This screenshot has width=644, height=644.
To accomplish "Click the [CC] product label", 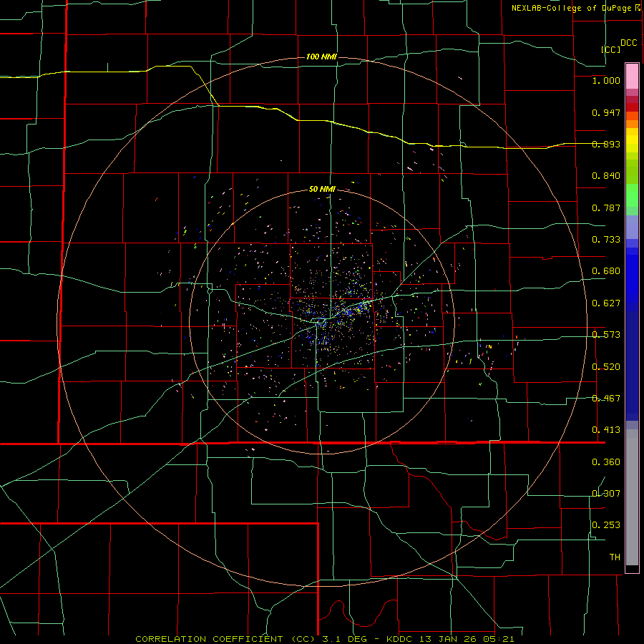I will click(611, 49).
